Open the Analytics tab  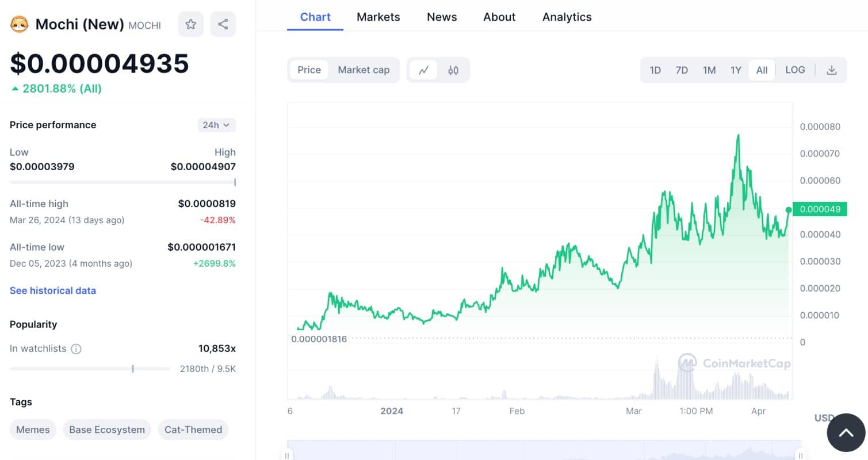(567, 17)
